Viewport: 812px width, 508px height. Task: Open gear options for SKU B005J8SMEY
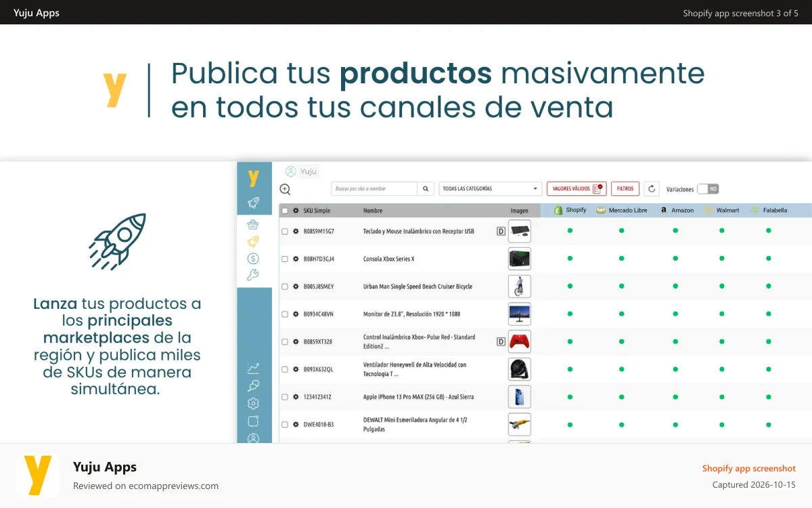[296, 287]
